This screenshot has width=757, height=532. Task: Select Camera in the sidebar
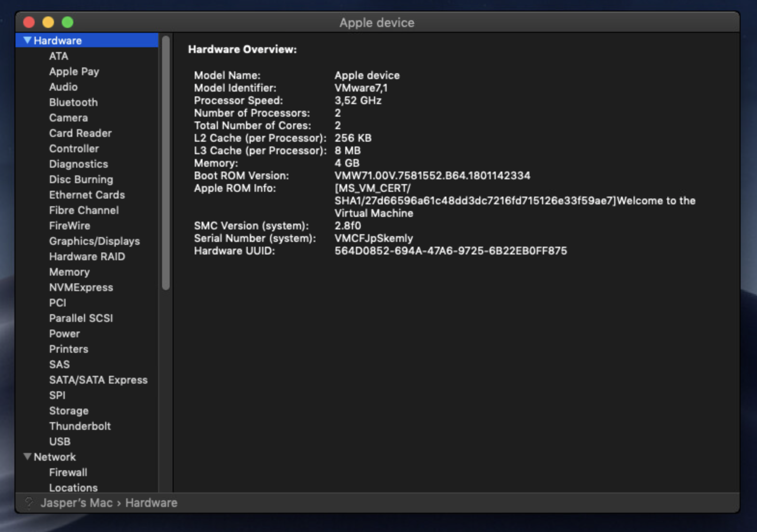68,118
